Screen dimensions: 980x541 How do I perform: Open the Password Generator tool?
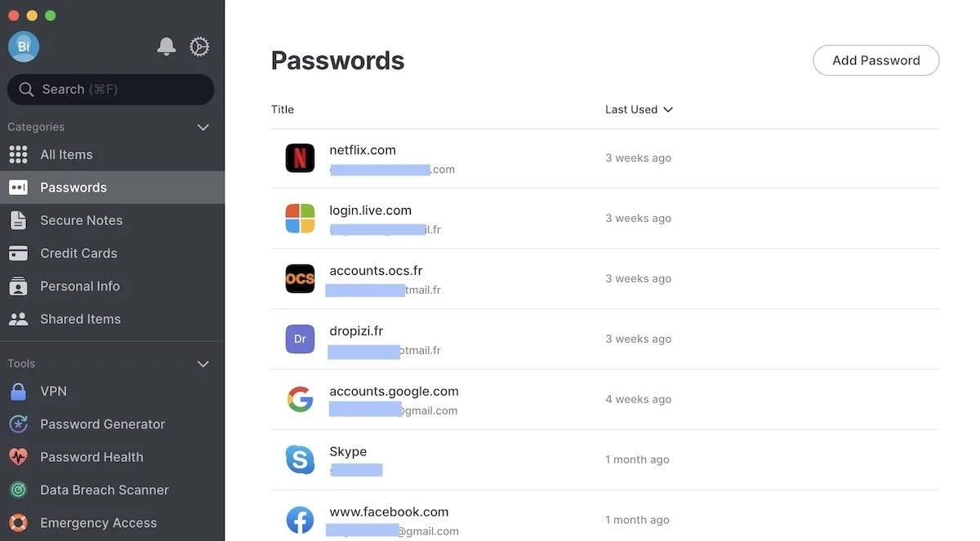[102, 424]
